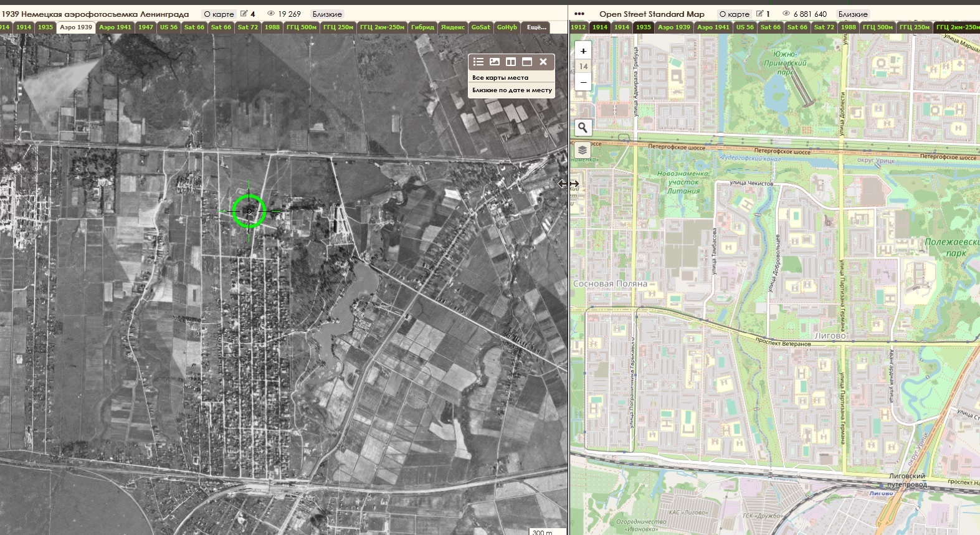The height and width of the screenshot is (535, 980).
Task: Switch left panel to 'ГГЦ 2км-250м' tab
Action: coord(382,27)
